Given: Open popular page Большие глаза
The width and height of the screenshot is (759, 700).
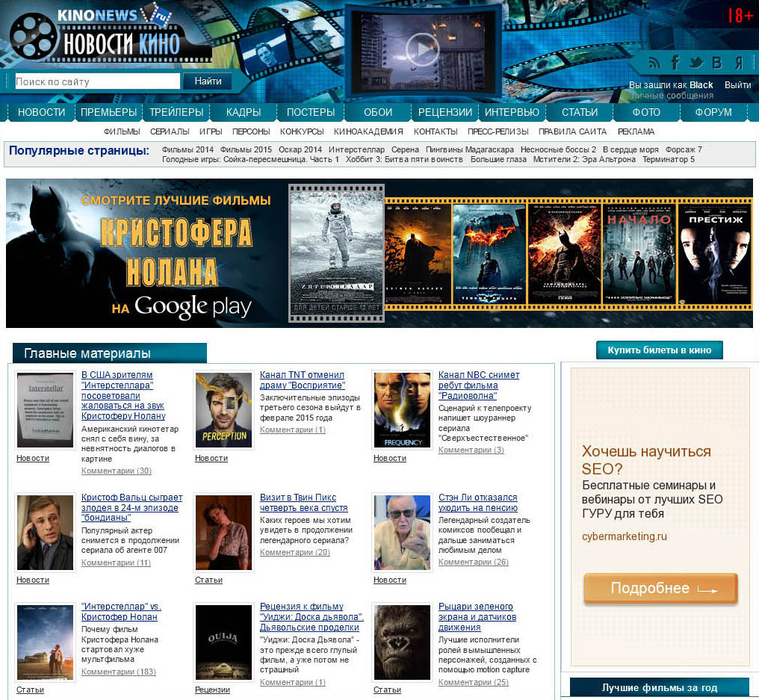Looking at the screenshot, I should point(498,159).
